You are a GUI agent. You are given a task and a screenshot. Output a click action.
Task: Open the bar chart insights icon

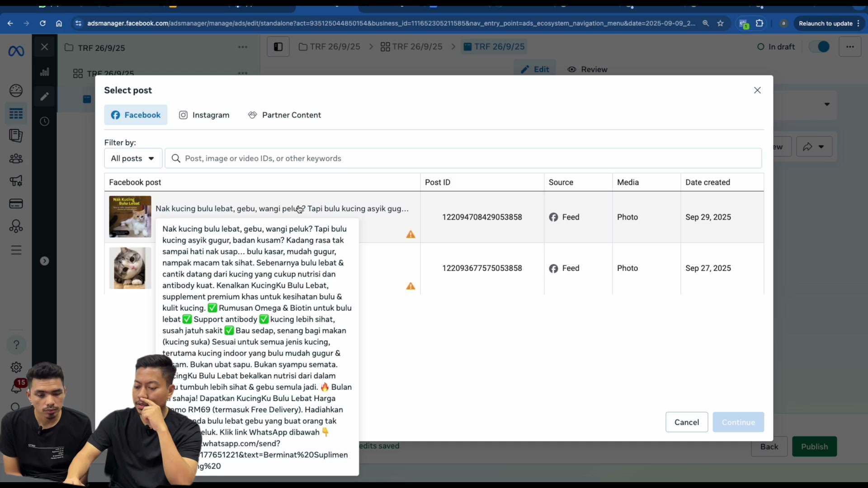click(44, 72)
